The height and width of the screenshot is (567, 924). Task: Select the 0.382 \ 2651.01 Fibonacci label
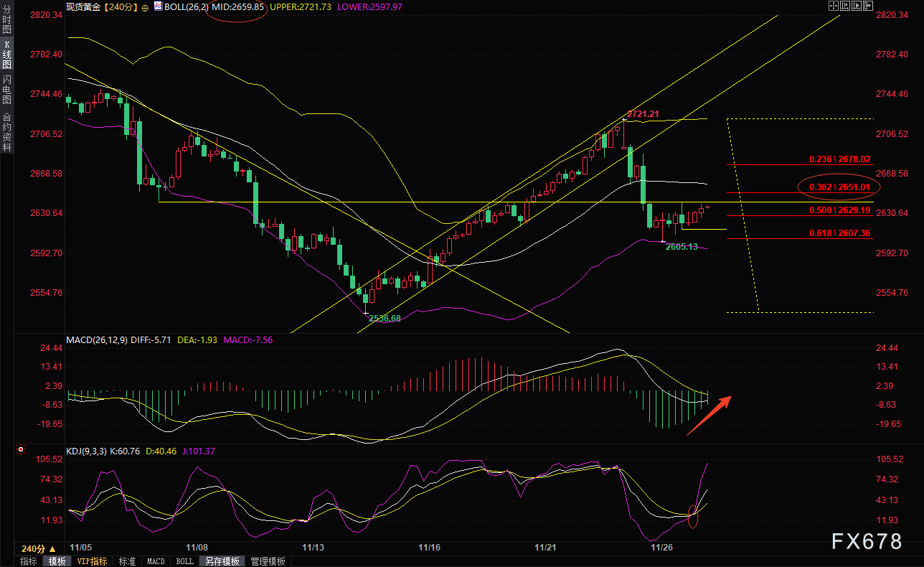click(x=839, y=187)
